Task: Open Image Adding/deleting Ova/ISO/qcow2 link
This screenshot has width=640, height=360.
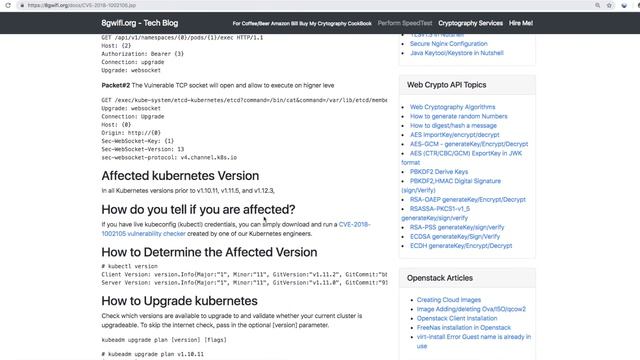Action: (x=471, y=309)
